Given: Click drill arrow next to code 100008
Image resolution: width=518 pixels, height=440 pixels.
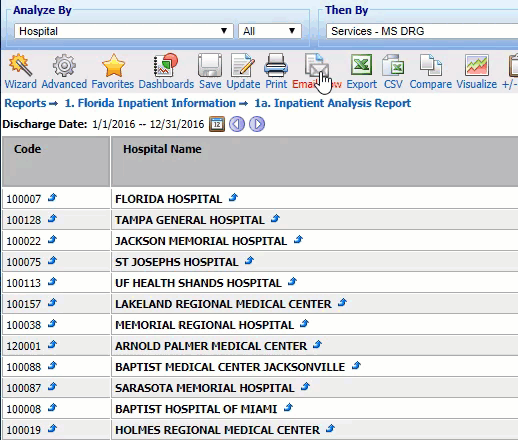Looking at the screenshot, I should [x=52, y=408].
